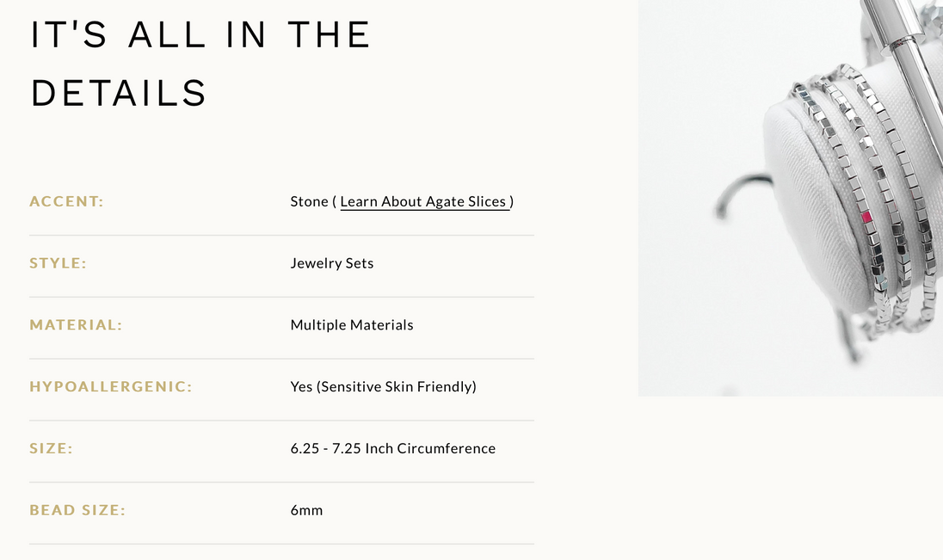
Task: Select the ACCENT label
Action: (66, 202)
